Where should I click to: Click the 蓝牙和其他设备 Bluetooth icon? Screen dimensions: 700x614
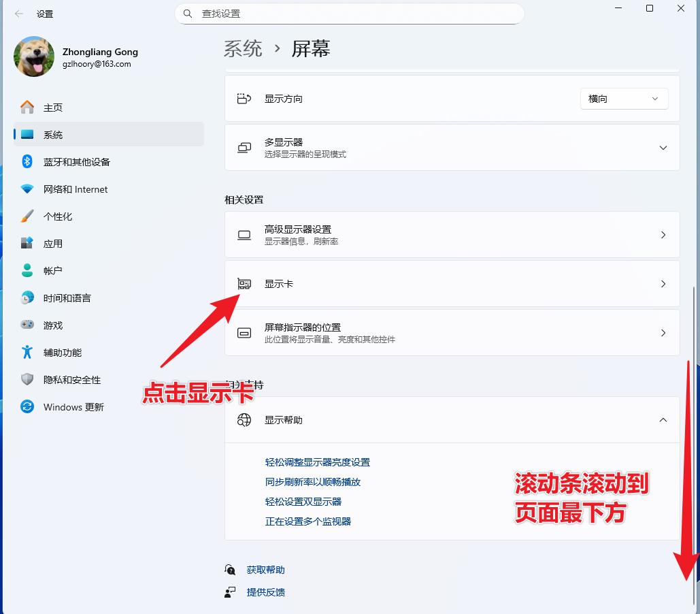[x=27, y=162]
